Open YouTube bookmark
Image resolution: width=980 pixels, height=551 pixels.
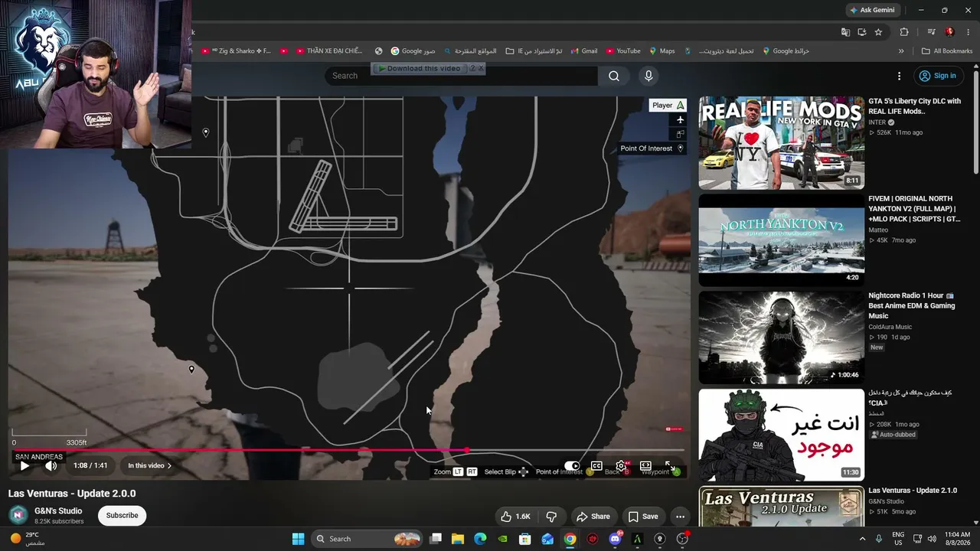point(622,51)
